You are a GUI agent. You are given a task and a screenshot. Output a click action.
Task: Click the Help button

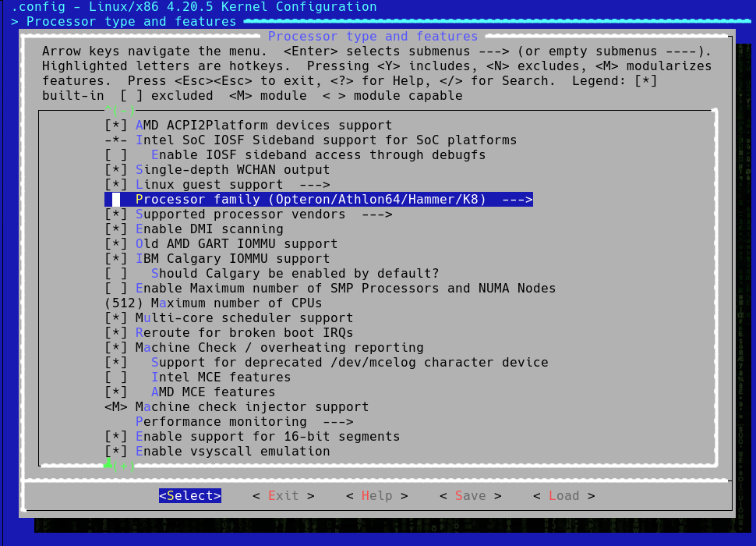point(376,495)
